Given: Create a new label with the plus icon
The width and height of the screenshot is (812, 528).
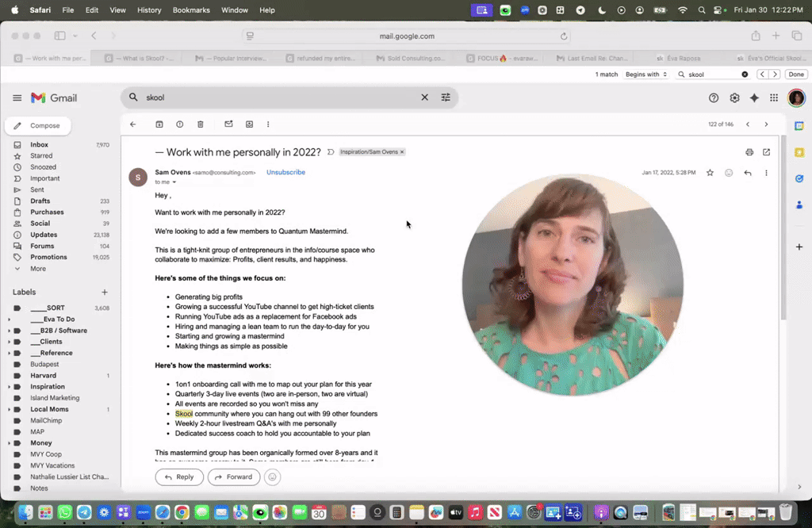Looking at the screenshot, I should [x=105, y=293].
